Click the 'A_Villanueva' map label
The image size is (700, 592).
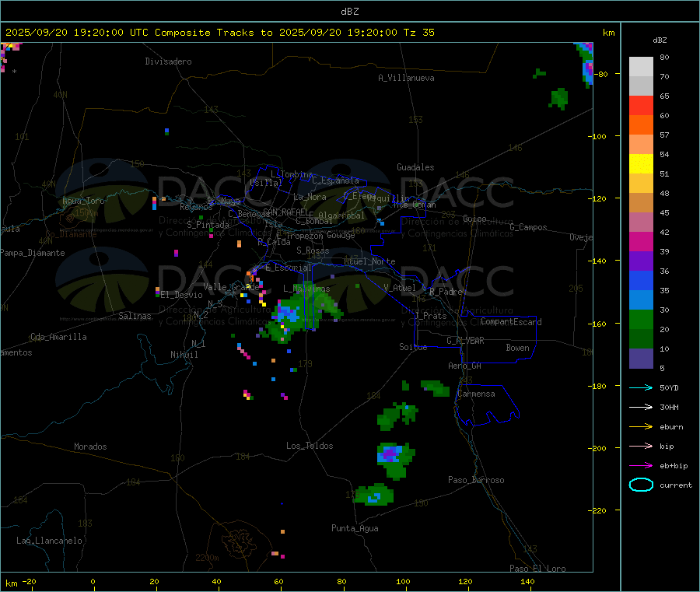(406, 78)
